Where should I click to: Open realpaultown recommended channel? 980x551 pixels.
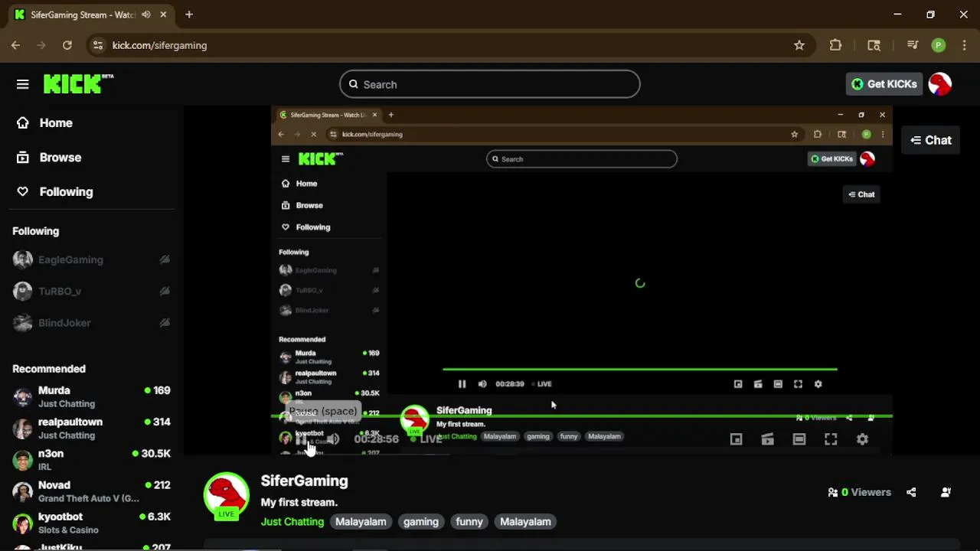tap(92, 428)
